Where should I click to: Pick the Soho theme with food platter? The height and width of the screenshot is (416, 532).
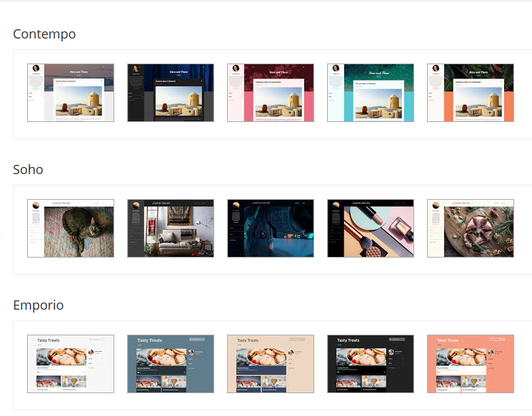[x=471, y=228]
